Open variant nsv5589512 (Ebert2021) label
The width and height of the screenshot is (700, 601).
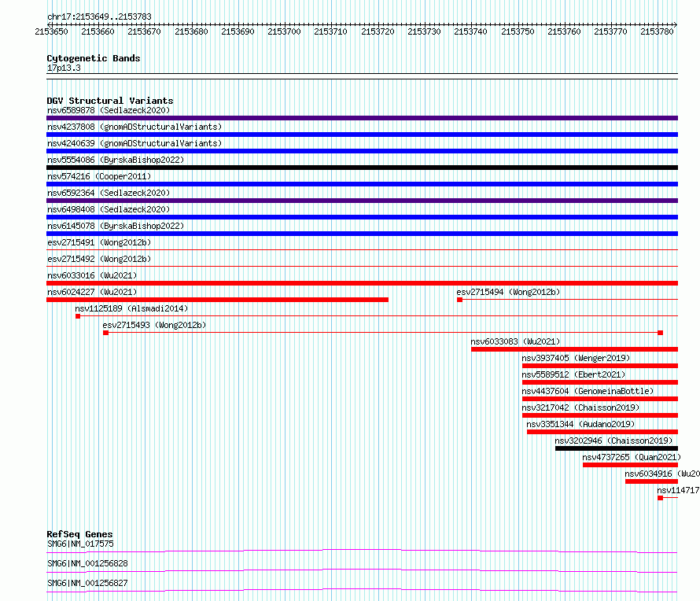click(x=573, y=374)
